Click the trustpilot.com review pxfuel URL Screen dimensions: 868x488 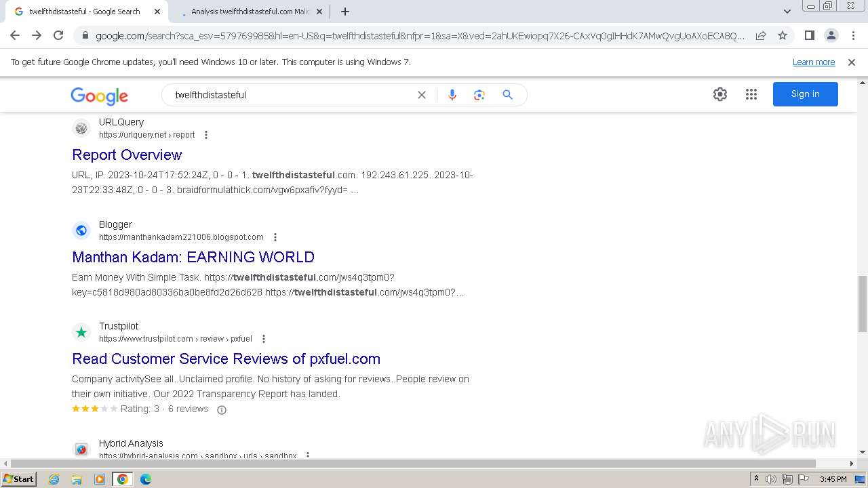(176, 339)
